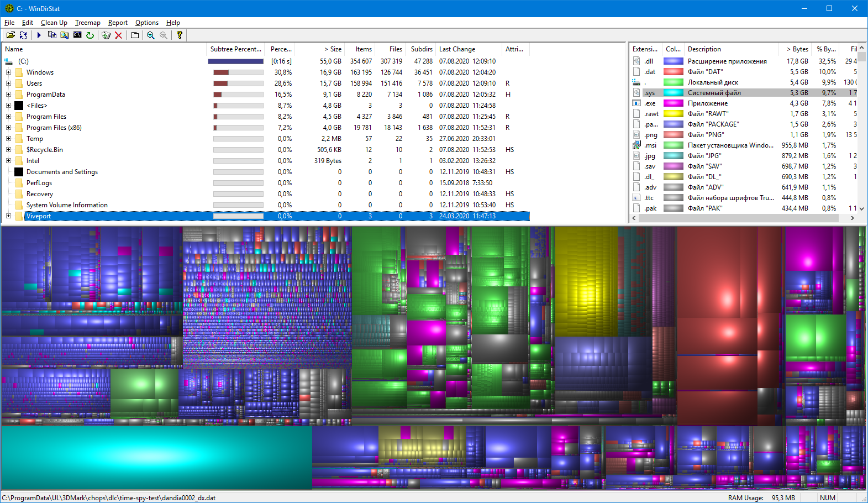Click the Refresh All toolbar icon
Image resolution: width=868 pixels, height=503 pixels.
click(x=23, y=35)
